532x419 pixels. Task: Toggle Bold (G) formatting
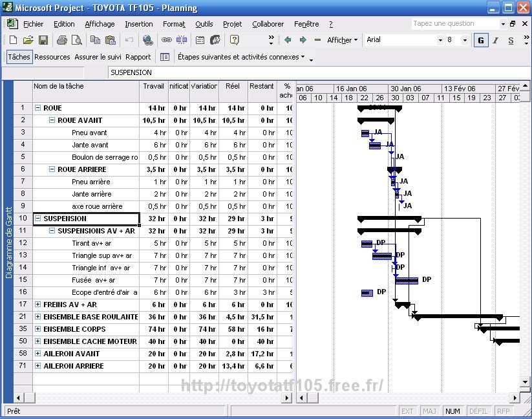click(481, 40)
